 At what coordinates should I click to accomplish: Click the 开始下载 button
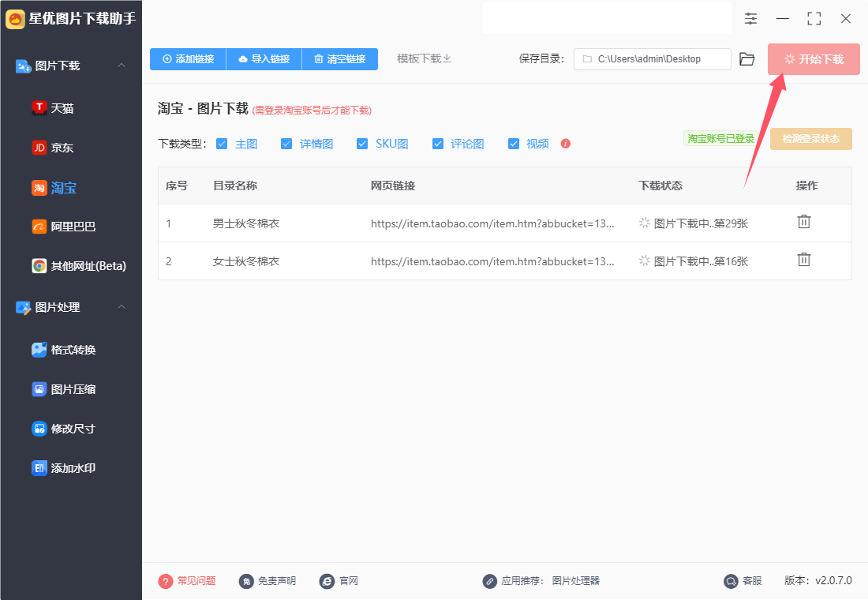[x=814, y=59]
